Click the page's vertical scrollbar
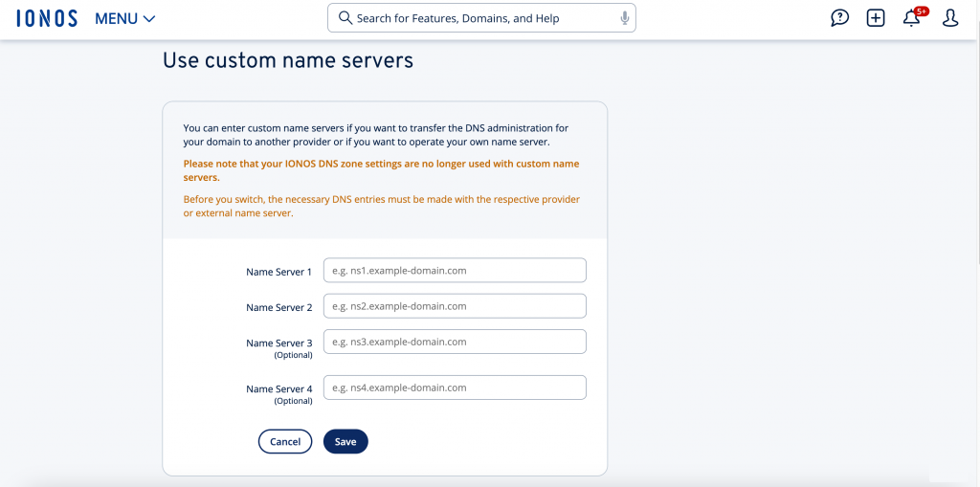The image size is (980, 487). (975, 144)
